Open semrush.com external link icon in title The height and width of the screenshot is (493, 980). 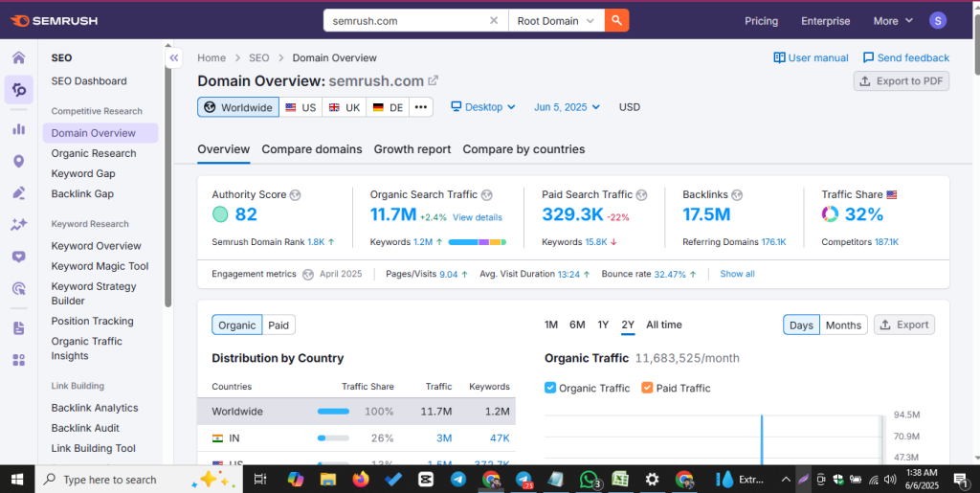click(x=434, y=80)
